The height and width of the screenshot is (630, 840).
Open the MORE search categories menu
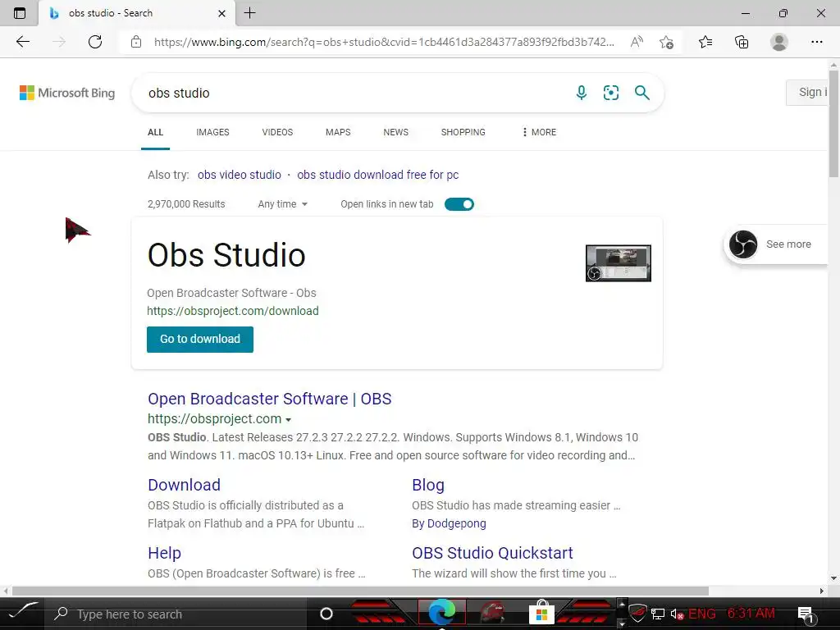coord(539,132)
